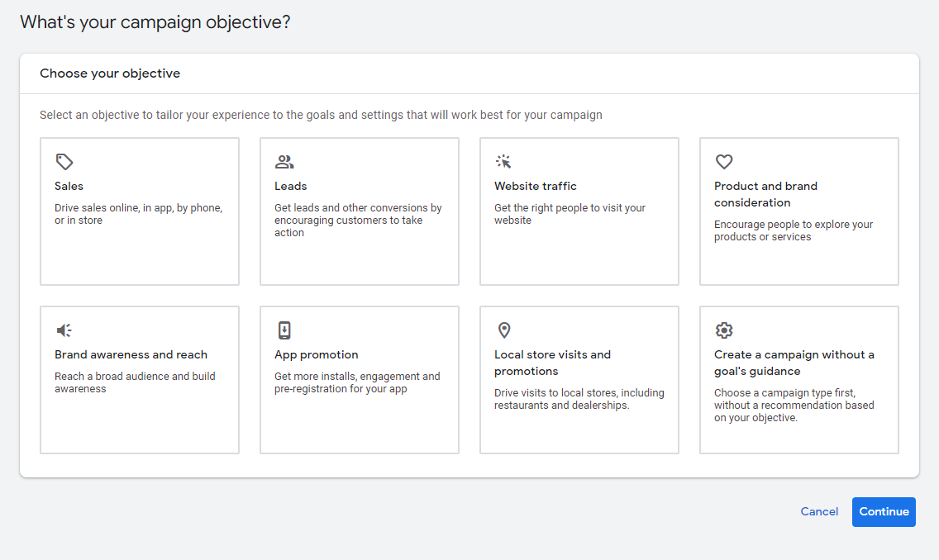
Task: Click the people icon for Leads
Action: [x=284, y=162]
